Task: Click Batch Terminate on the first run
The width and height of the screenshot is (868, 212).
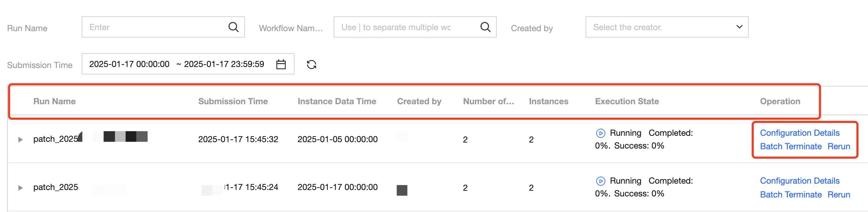Action: 791,146
